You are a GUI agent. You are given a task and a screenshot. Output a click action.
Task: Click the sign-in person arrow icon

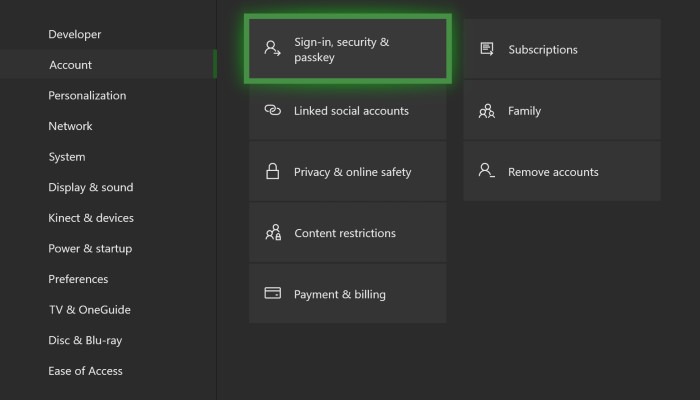tap(272, 49)
